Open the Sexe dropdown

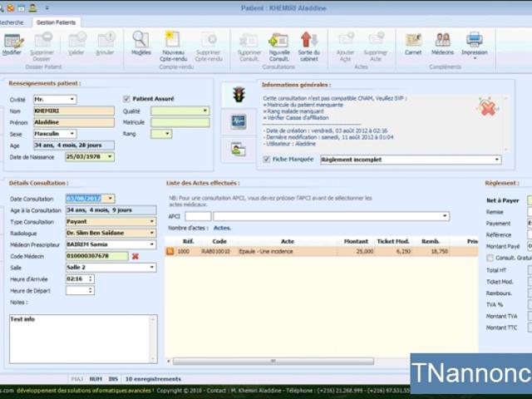pyautogui.click(x=72, y=134)
